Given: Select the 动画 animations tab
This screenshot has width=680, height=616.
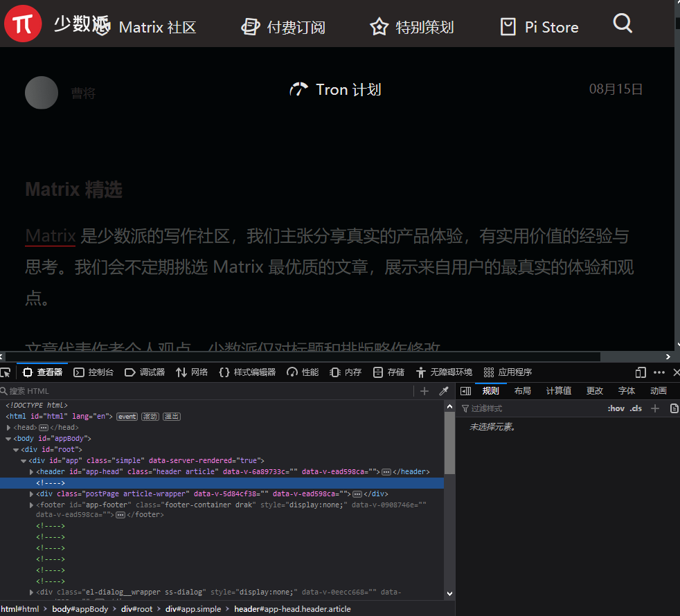Looking at the screenshot, I should (659, 391).
